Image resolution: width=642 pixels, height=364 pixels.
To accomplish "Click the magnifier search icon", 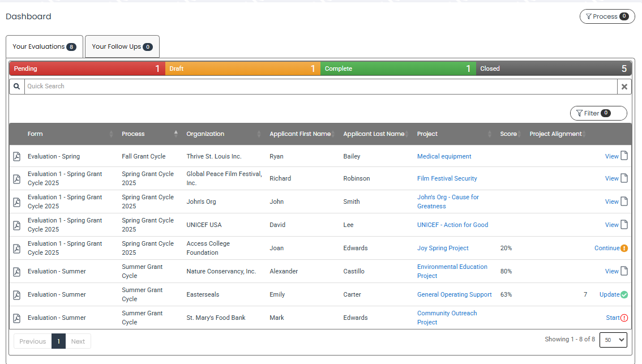I will pyautogui.click(x=17, y=87).
